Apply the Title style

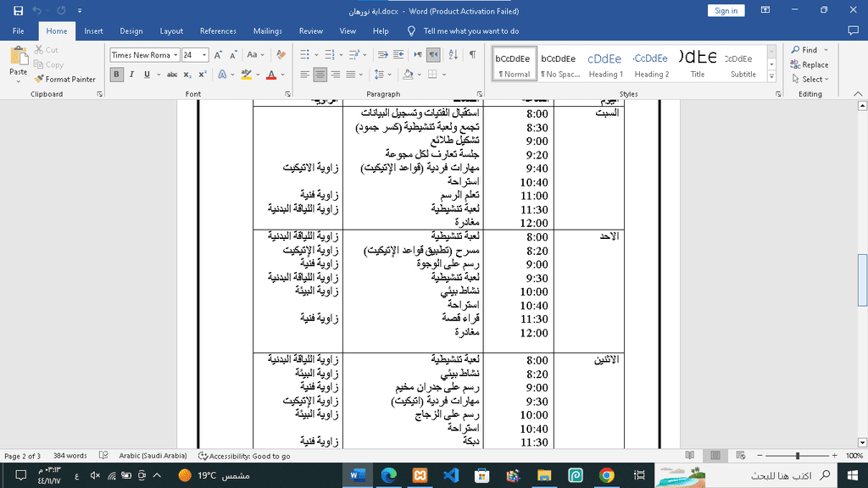(x=698, y=64)
